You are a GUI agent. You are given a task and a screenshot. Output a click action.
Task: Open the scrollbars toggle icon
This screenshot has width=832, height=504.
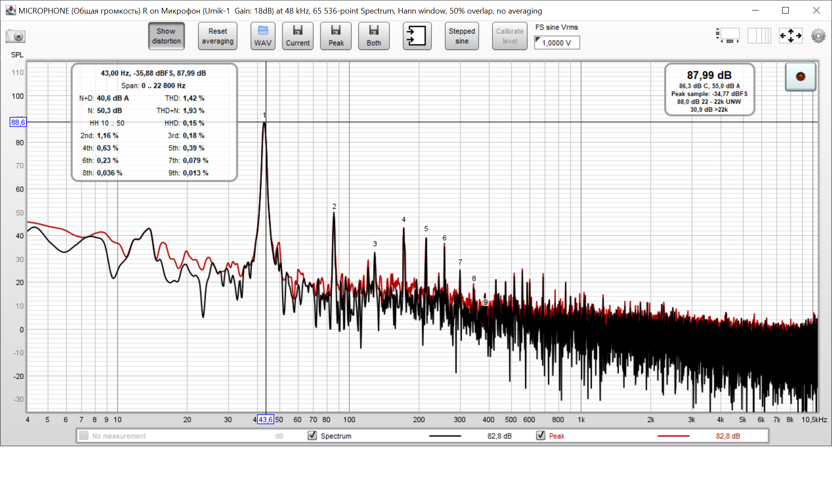727,35
